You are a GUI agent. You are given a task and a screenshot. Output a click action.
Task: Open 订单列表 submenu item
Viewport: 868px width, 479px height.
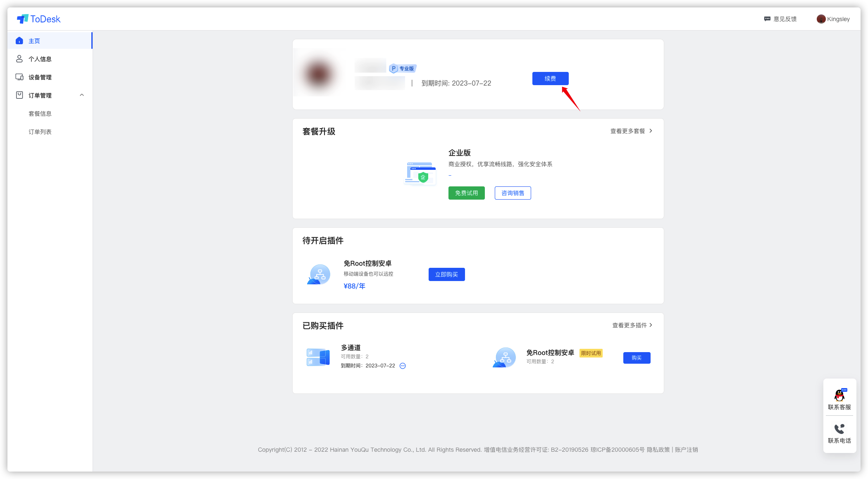[x=40, y=132]
